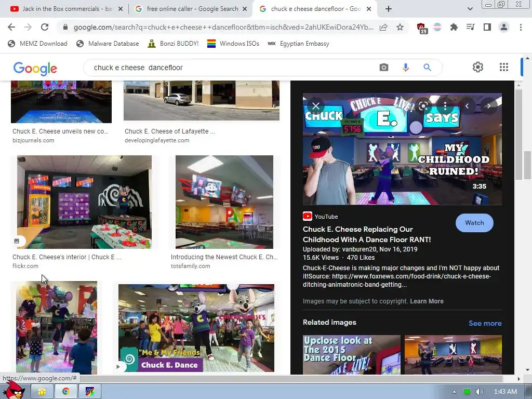
Task: Click See more related images
Action: [485, 323]
